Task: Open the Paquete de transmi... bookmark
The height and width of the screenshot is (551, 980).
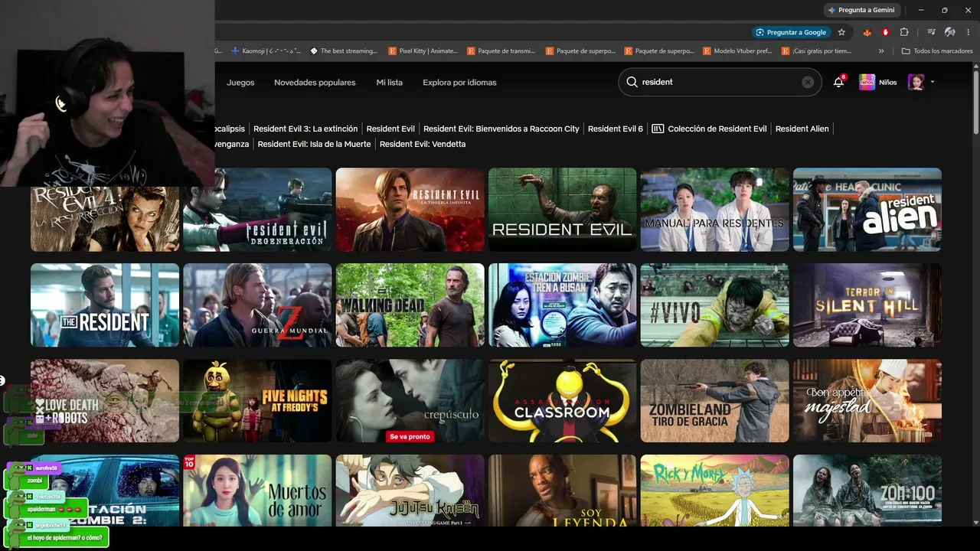Action: [x=501, y=51]
